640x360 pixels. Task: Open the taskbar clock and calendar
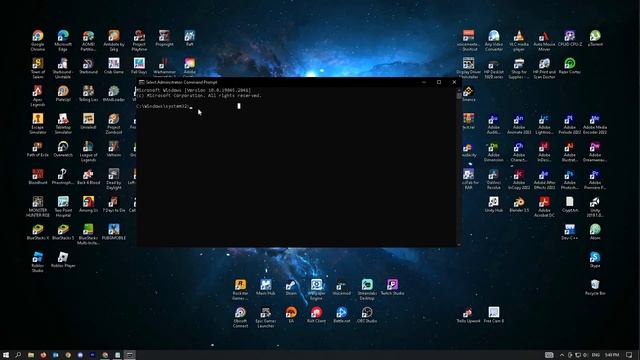click(x=612, y=355)
